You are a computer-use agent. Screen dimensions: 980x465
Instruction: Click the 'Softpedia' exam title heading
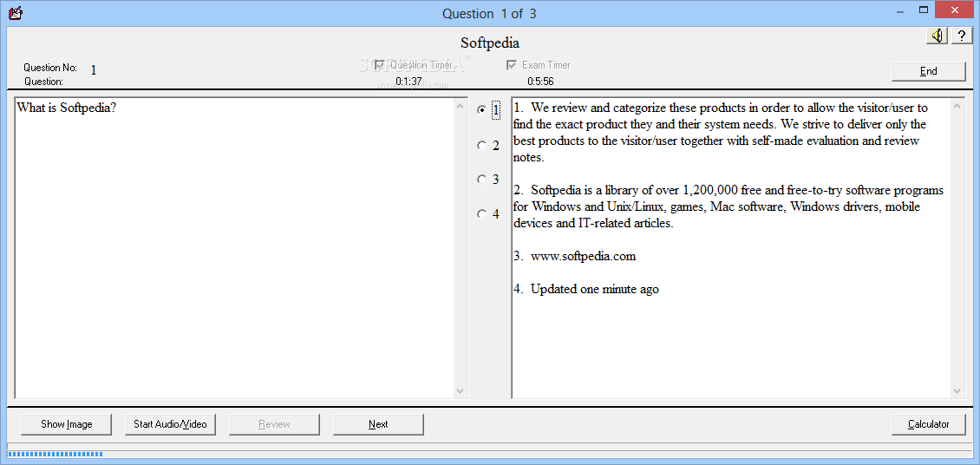(x=490, y=43)
